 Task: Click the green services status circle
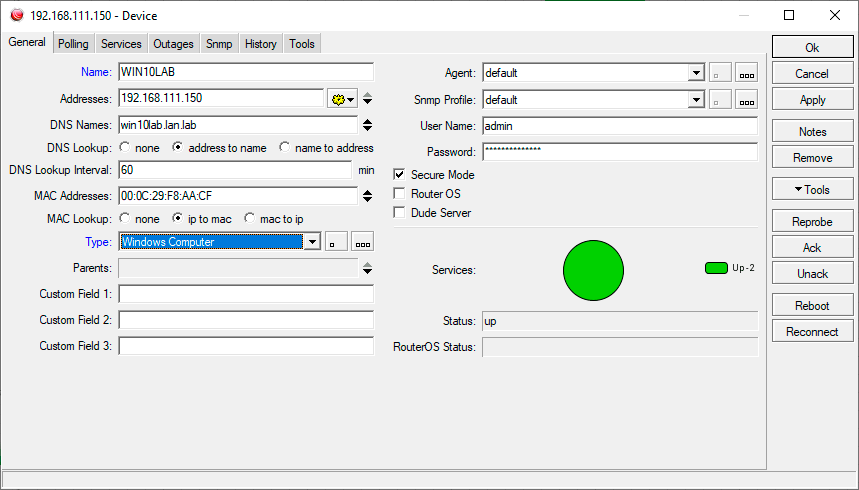pos(593,270)
